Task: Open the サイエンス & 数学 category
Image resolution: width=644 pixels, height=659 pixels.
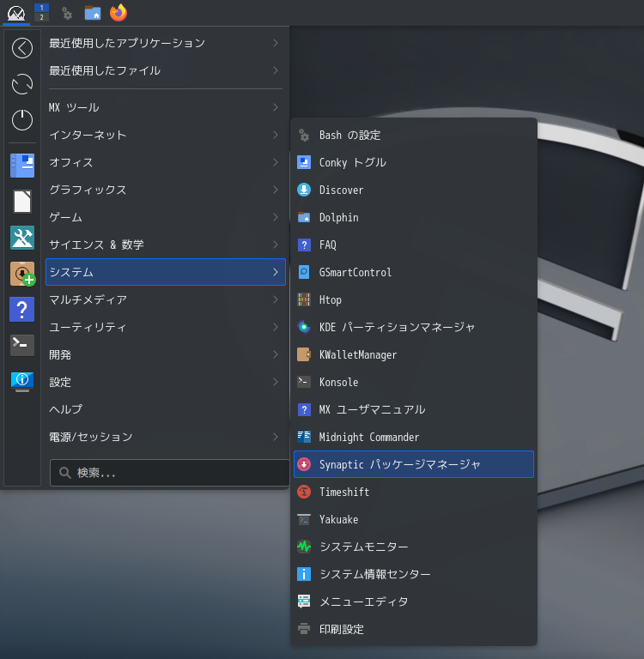Action: click(x=166, y=245)
